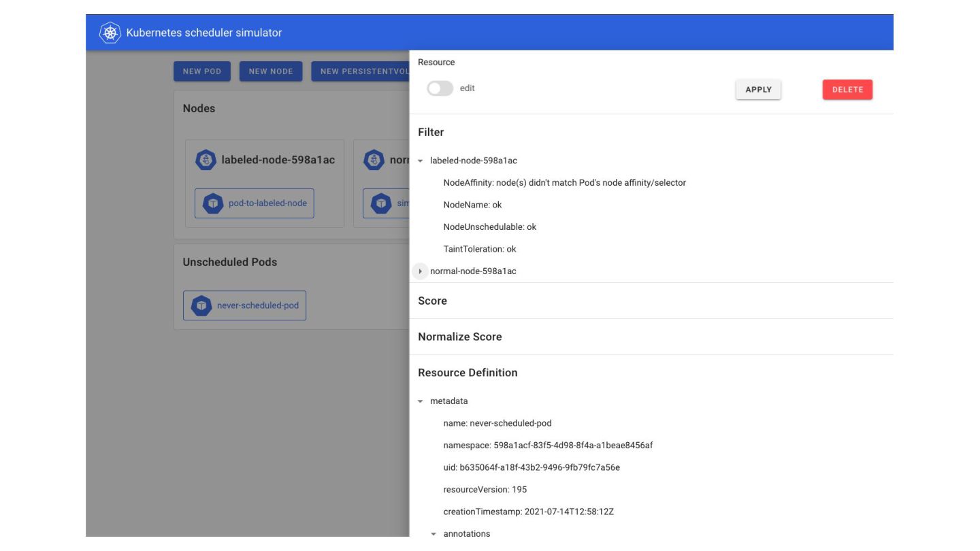980x551 pixels.
Task: Click the labeled-node-598a1ac node icon
Action: [206, 161]
